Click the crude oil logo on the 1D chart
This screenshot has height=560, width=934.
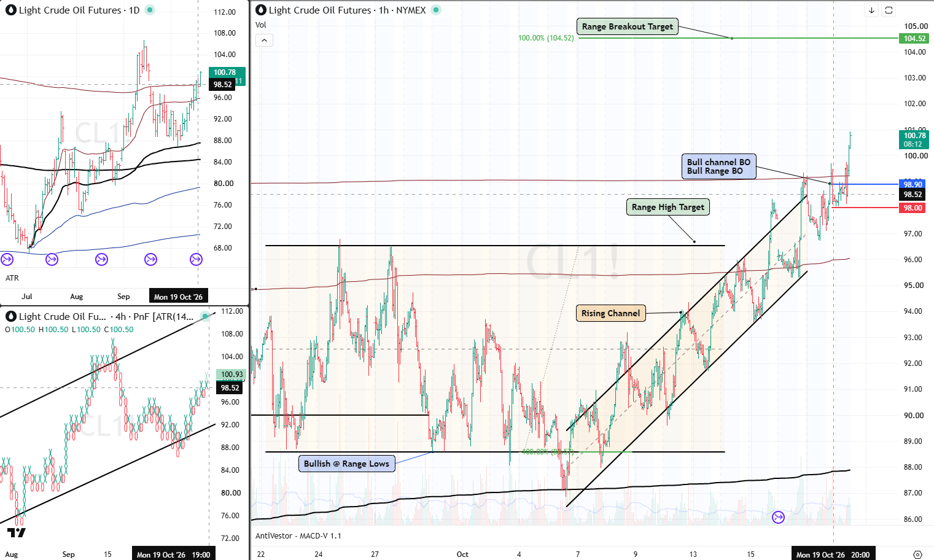pos(10,10)
